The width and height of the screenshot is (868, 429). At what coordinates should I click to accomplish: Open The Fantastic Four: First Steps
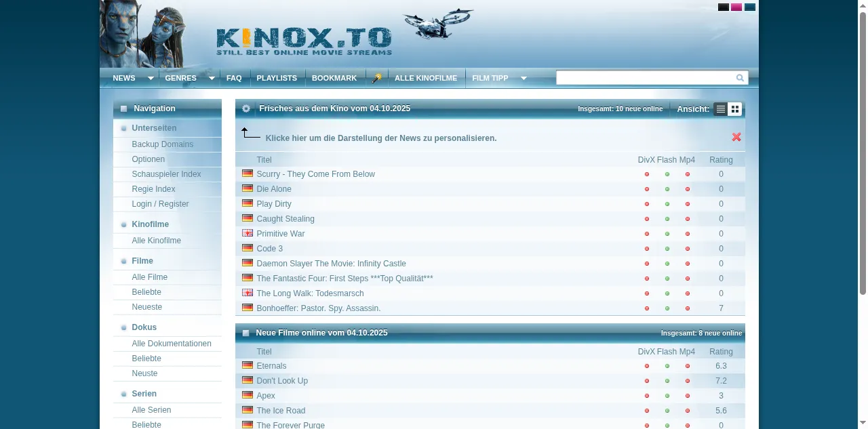(345, 279)
